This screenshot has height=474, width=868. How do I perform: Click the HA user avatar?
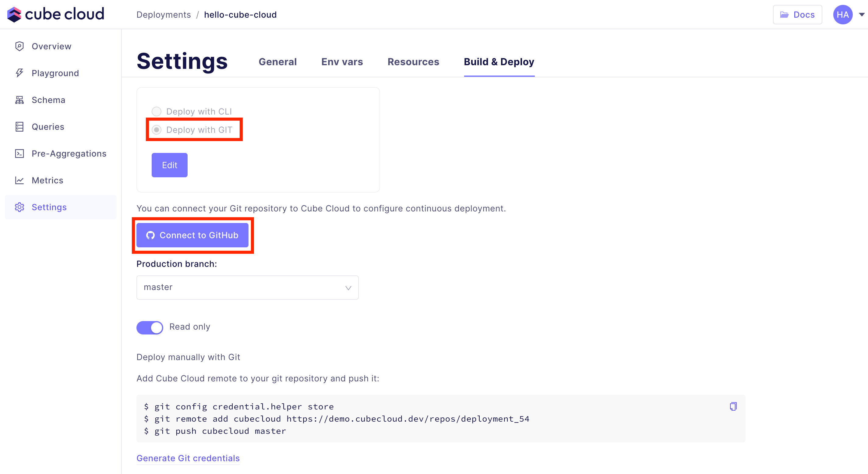point(842,15)
